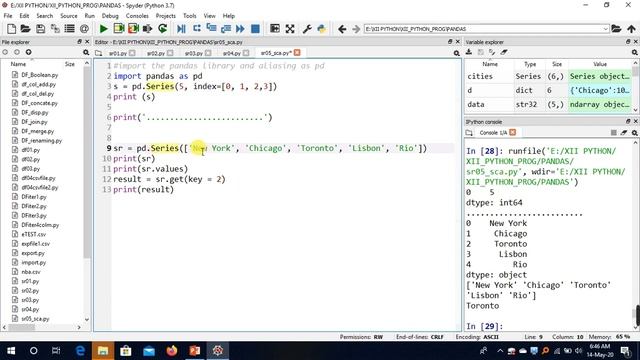Interrupt the kernel with the console stop icon
This screenshot has height=360, width=640.
[613, 133]
